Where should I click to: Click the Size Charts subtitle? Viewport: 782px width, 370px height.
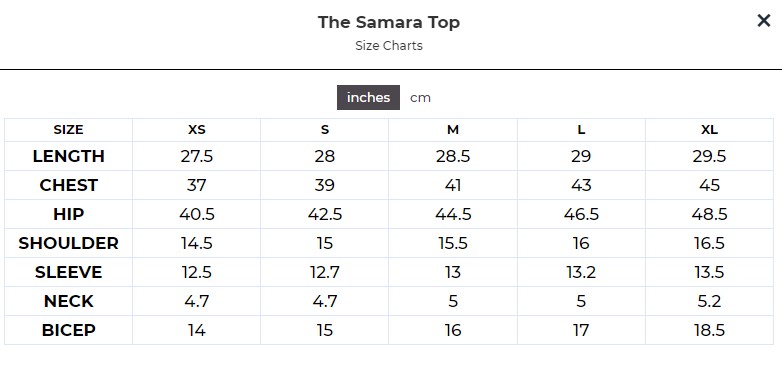(389, 45)
